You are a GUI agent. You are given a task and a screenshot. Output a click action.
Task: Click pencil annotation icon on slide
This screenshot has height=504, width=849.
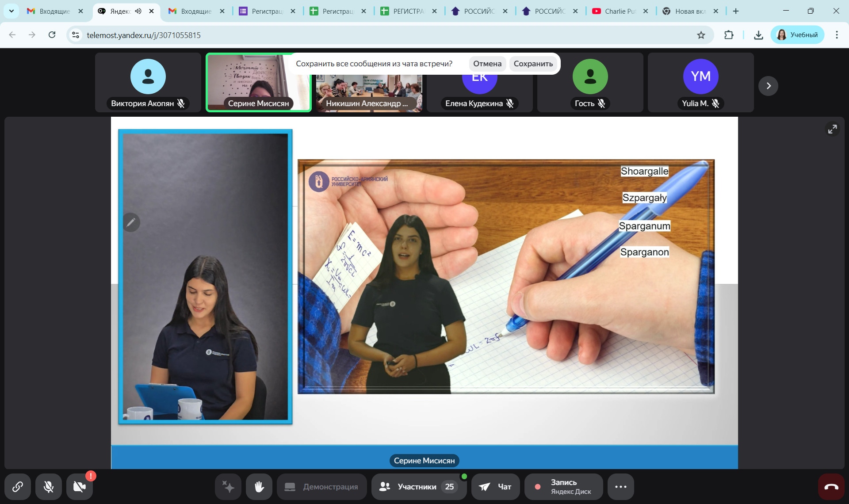click(x=131, y=222)
